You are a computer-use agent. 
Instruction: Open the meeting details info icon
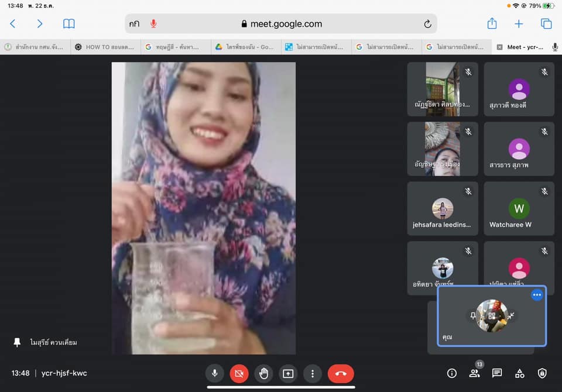(451, 373)
